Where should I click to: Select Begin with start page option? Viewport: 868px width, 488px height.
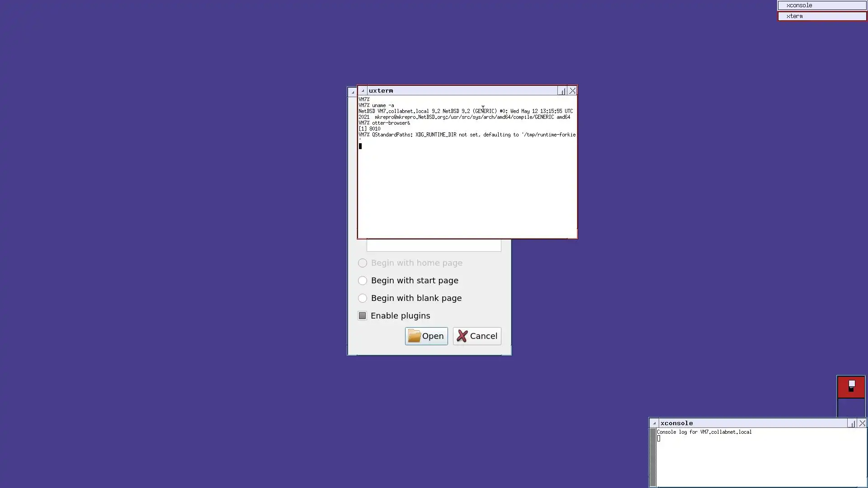(x=363, y=281)
